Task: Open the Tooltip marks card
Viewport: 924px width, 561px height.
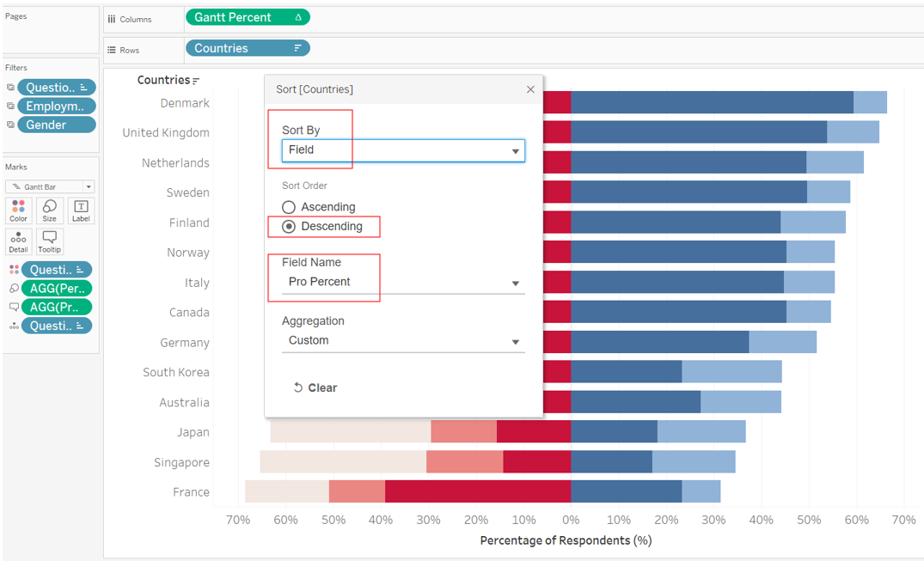Action: (50, 241)
